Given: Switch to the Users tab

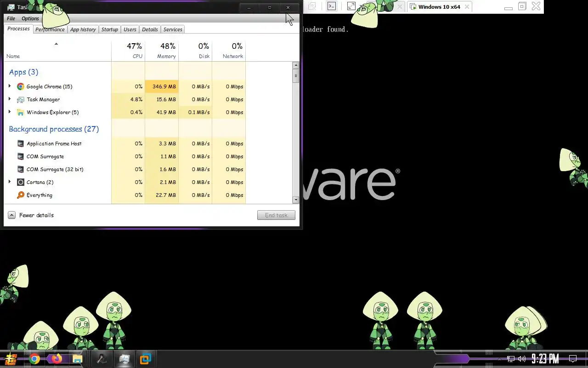Looking at the screenshot, I should pyautogui.click(x=130, y=29).
